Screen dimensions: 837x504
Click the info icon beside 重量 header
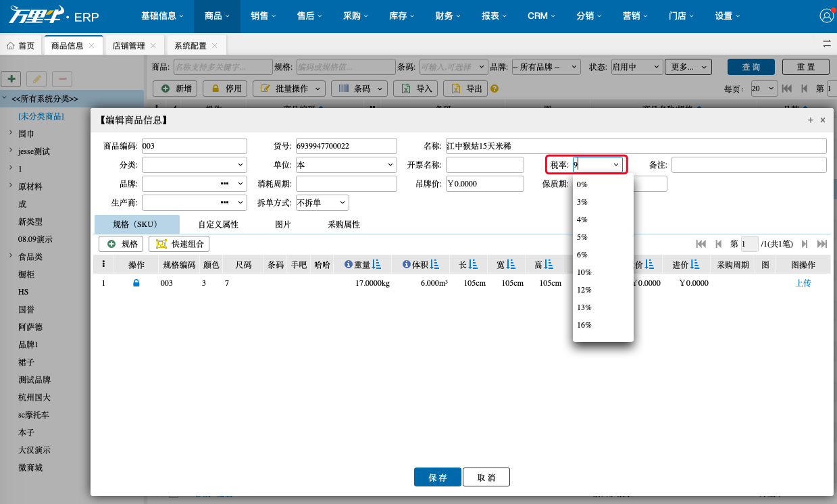click(348, 265)
